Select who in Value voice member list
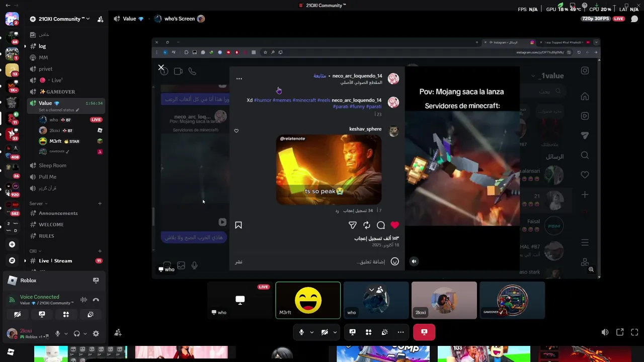 point(71,120)
